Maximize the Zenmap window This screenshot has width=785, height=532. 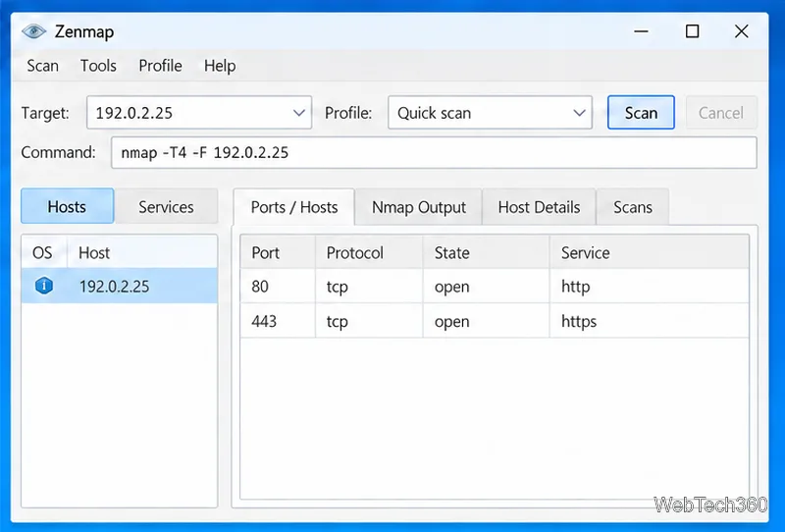tap(693, 31)
